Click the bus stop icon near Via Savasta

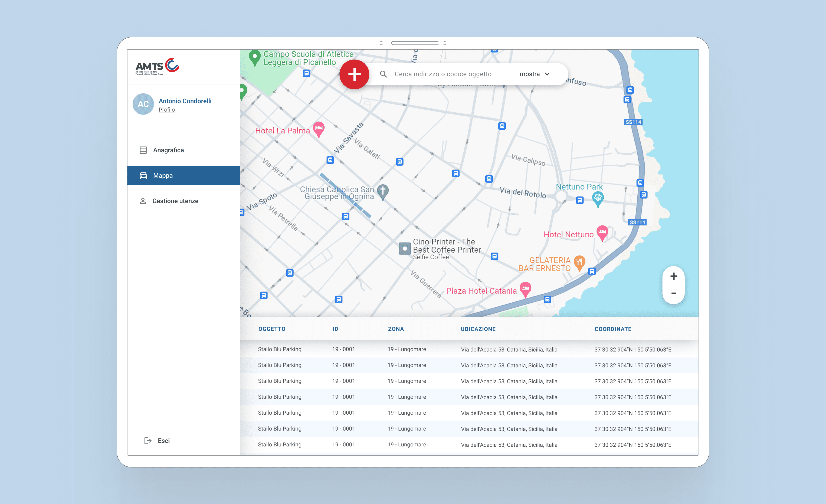click(330, 160)
